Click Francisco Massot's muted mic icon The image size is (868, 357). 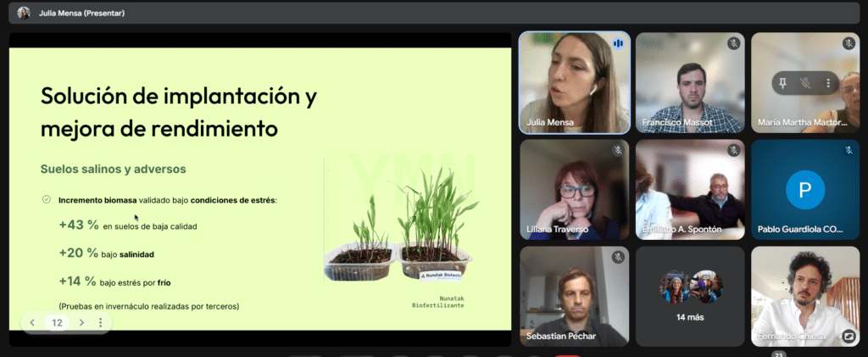pos(733,42)
